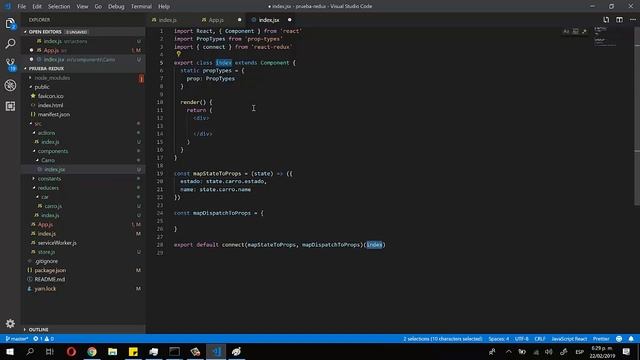The height and width of the screenshot is (360, 640).
Task: Click Spaces: 4 indentation setting
Action: pos(498,339)
